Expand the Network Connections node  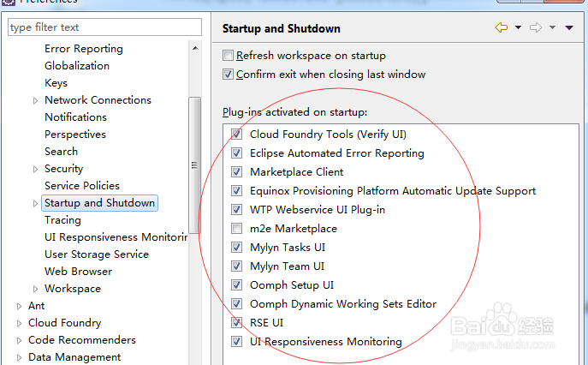[35, 100]
